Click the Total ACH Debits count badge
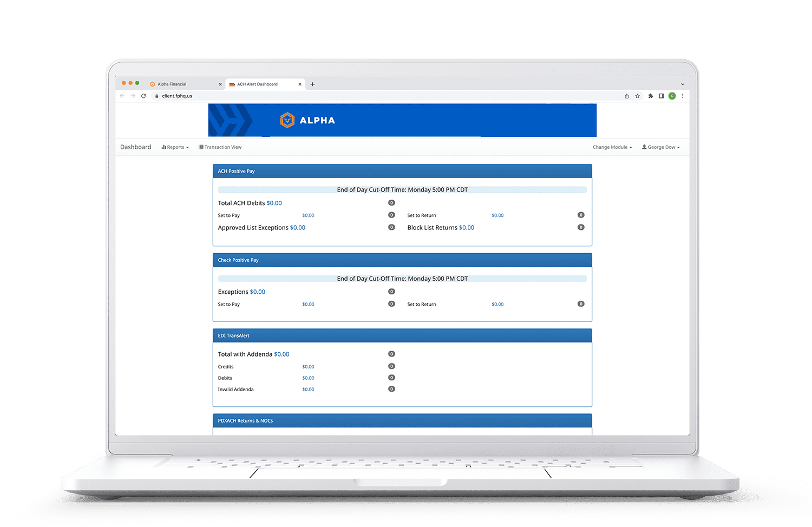This screenshot has width=812, height=527. 391,203
